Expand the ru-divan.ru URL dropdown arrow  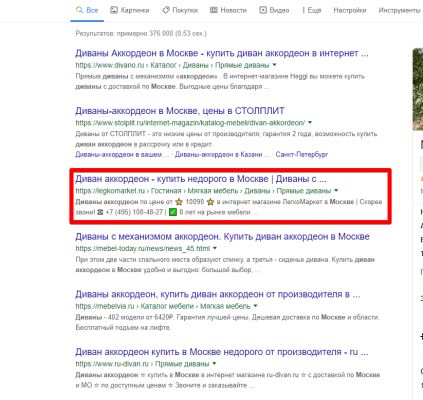point(214,363)
